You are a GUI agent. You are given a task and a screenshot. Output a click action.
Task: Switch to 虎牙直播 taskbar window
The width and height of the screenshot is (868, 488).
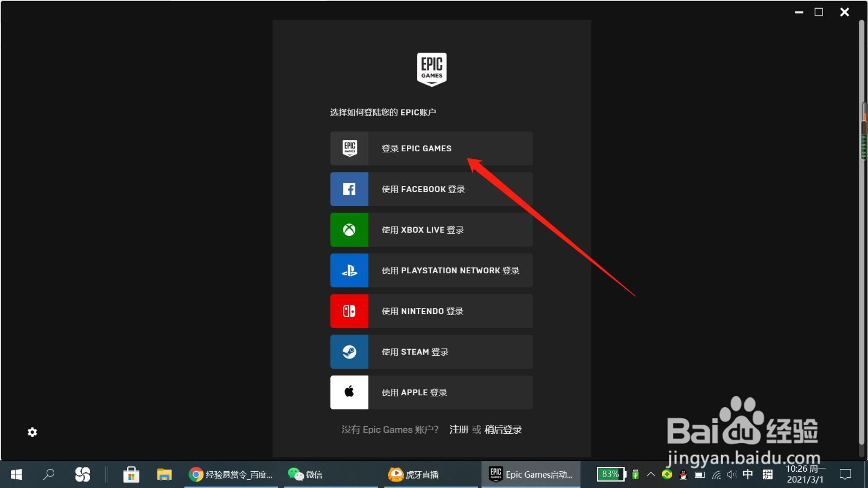coord(431,474)
